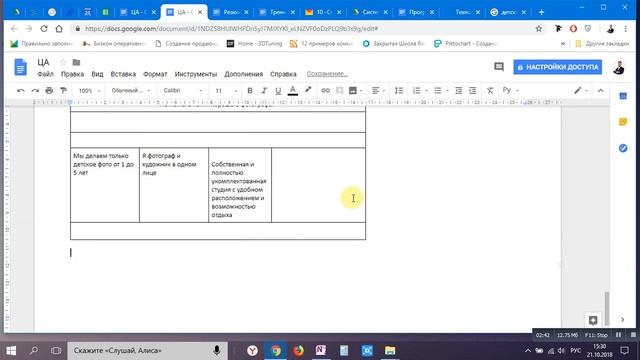
Task: Reload the page in Chrome
Action: point(44,29)
